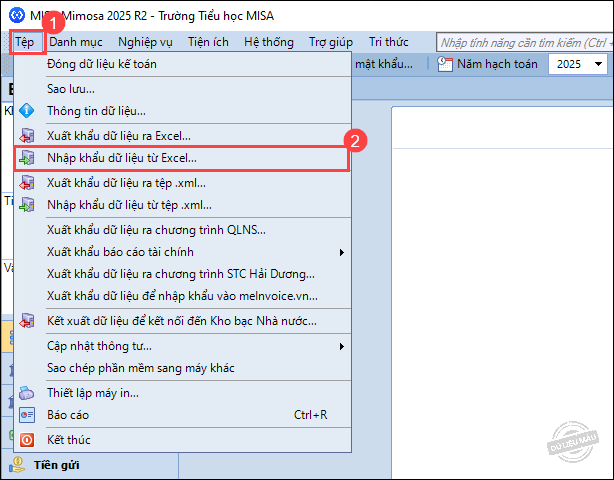Click the xml export icon beside Xuất khẩu dữ liệu ra tệp .xml
This screenshot has width=614, height=480.
[27, 183]
